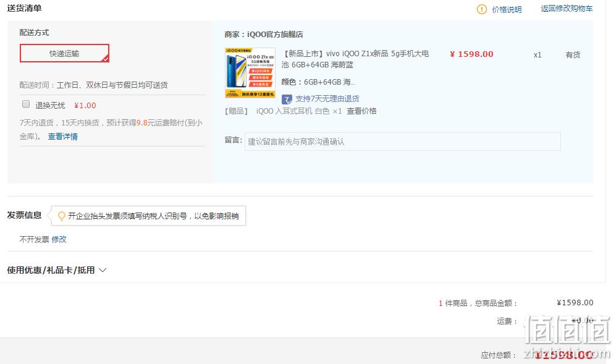Viewport: 616px width, 364px height.
Task: Click the 不开发票 invoice status text
Action: (35, 239)
